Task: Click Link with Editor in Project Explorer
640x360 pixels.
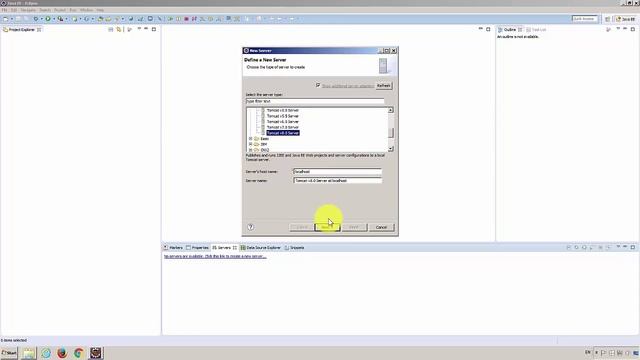Action: [119, 29]
